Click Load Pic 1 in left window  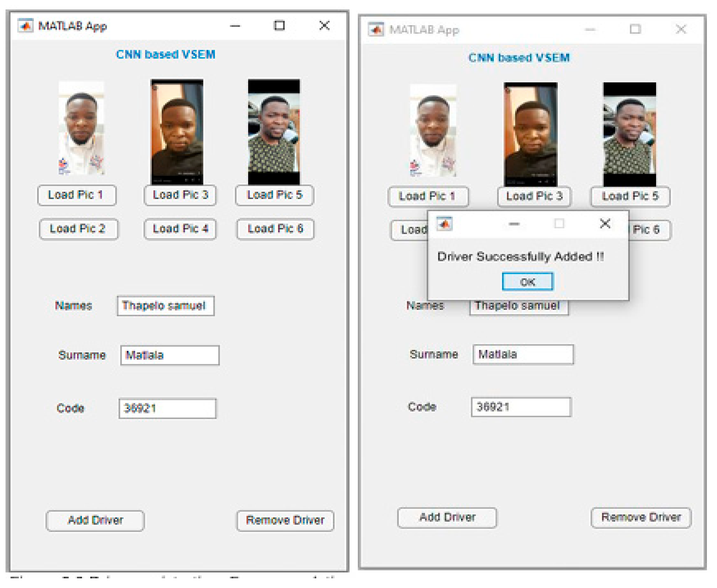pos(77,195)
